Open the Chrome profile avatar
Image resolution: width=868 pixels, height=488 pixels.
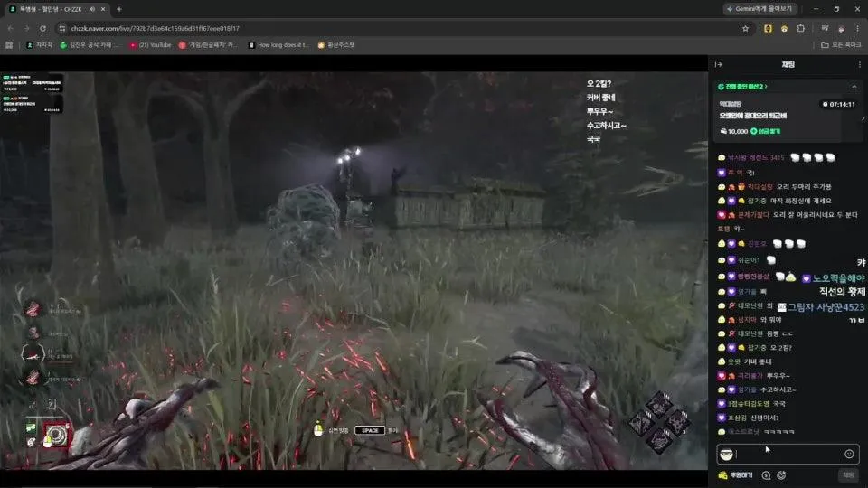pos(842,28)
